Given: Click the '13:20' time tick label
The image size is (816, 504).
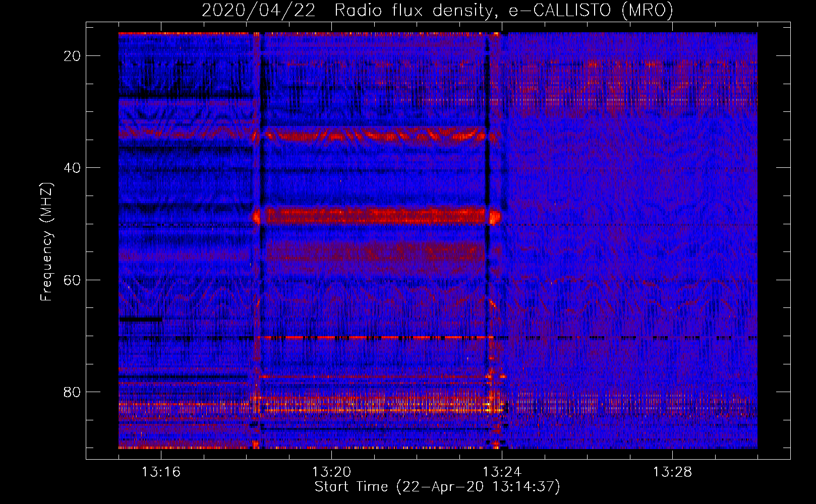Looking at the screenshot, I should (331, 472).
